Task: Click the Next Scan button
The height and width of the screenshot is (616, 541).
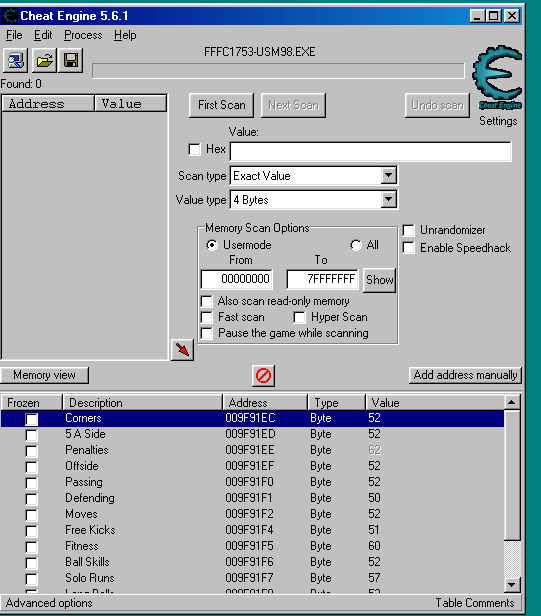Action: click(293, 105)
